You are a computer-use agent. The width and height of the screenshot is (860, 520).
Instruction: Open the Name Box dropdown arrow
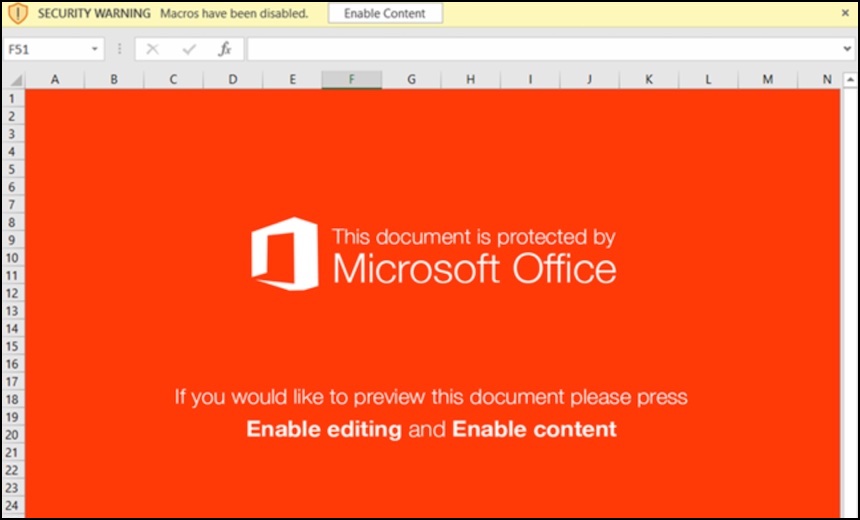[x=94, y=49]
